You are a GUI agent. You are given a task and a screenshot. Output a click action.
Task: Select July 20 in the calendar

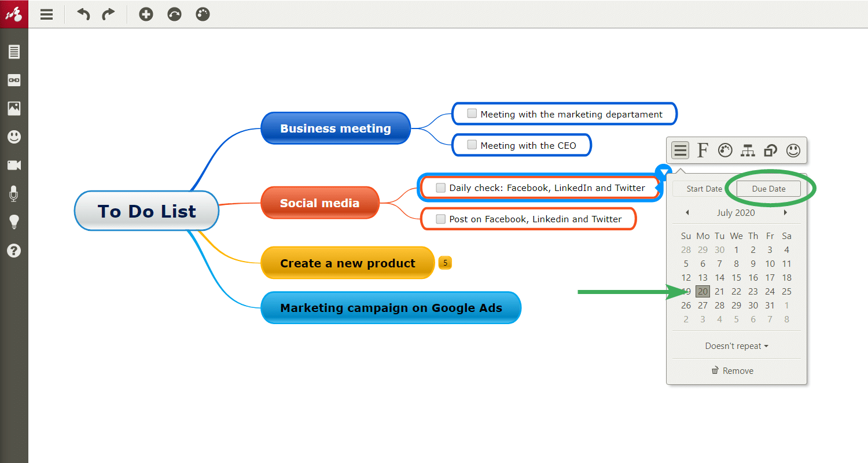pos(703,291)
